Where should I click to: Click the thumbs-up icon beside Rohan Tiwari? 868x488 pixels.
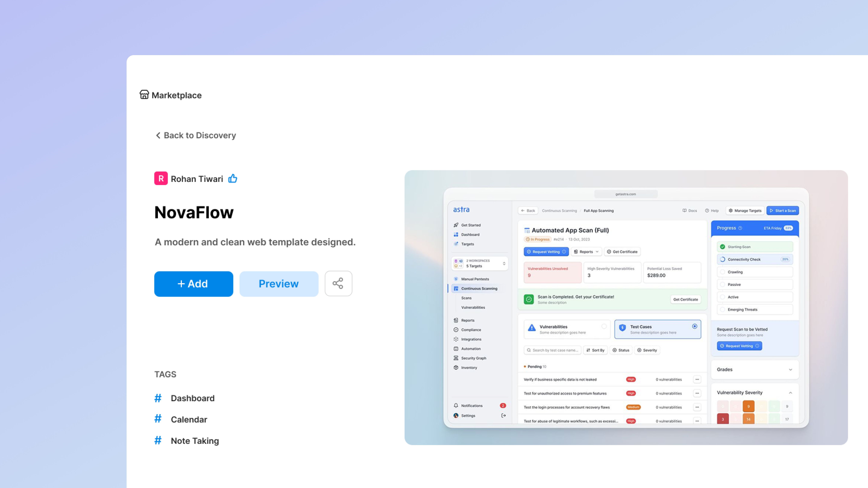pyautogui.click(x=233, y=178)
